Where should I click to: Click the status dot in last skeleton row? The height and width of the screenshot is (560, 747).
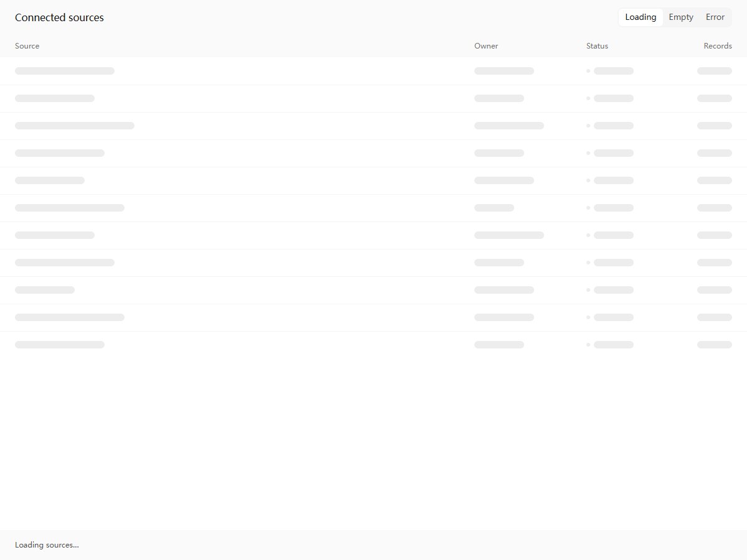588,345
